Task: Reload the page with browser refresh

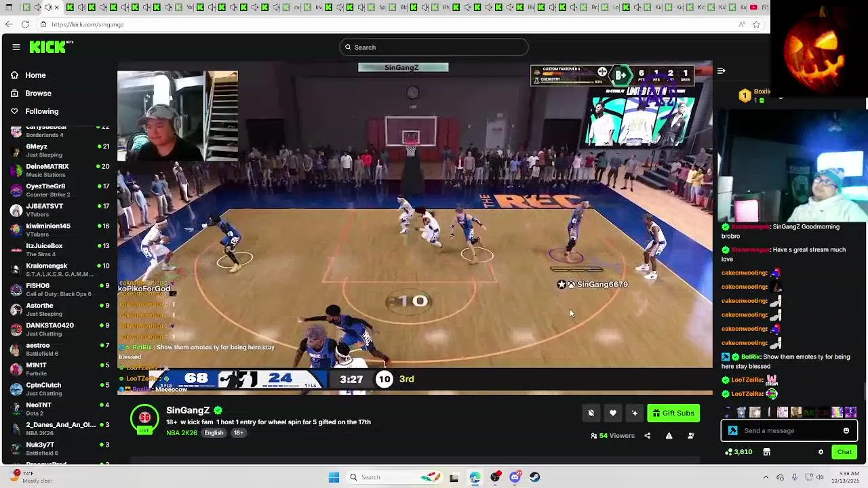Action: (x=25, y=24)
